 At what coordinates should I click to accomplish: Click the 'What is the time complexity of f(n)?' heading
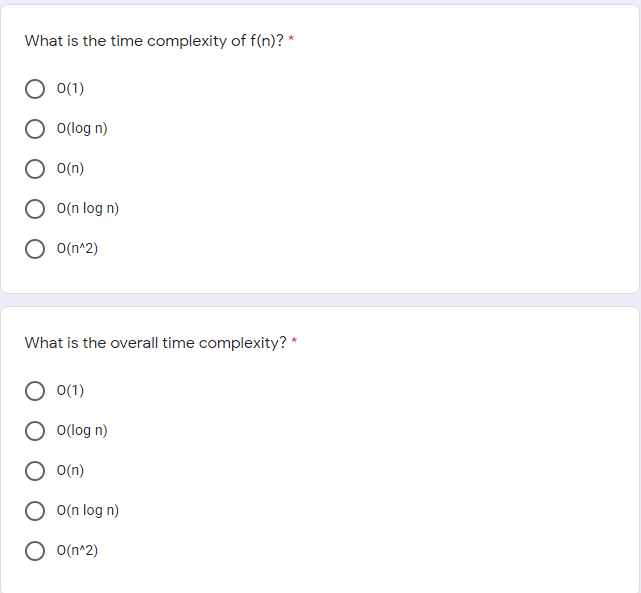pyautogui.click(x=154, y=41)
